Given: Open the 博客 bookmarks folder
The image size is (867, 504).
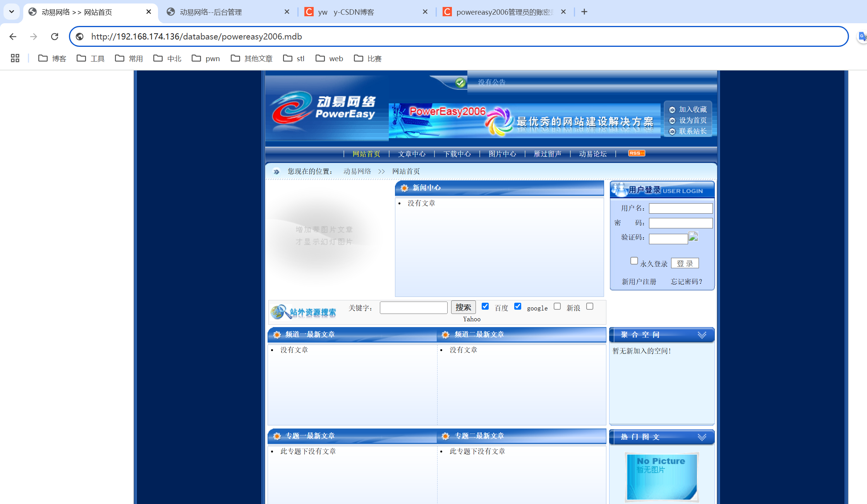Looking at the screenshot, I should (53, 58).
